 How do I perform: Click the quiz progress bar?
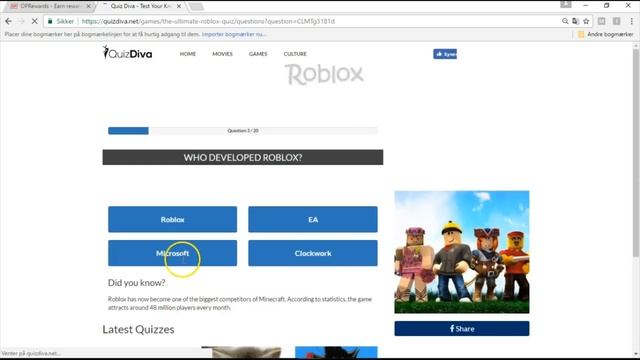pyautogui.click(x=243, y=131)
